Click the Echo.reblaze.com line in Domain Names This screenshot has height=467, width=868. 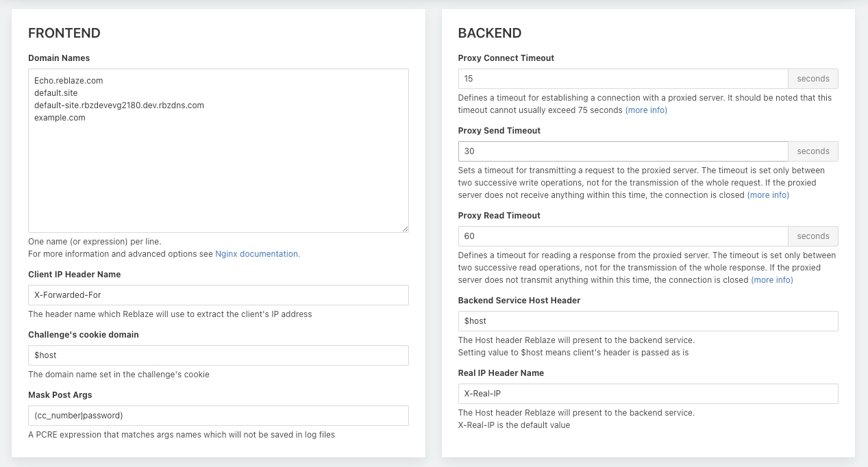click(x=69, y=81)
